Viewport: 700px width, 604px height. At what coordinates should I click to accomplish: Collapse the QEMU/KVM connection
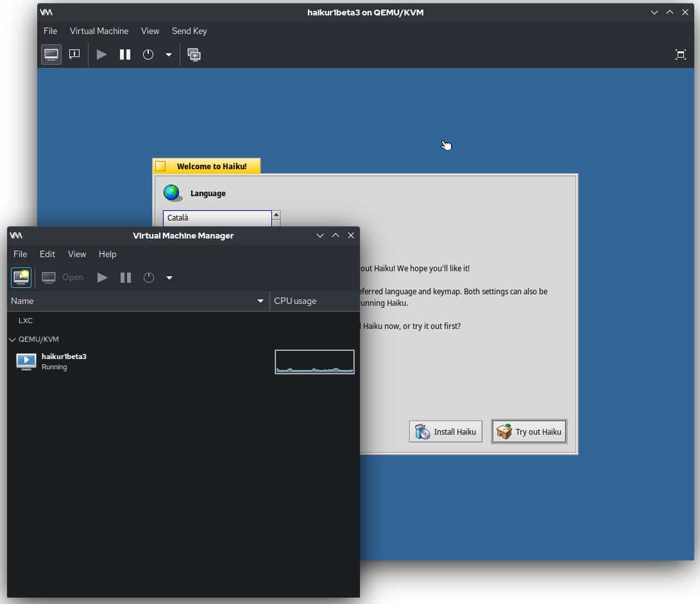pyautogui.click(x=12, y=340)
